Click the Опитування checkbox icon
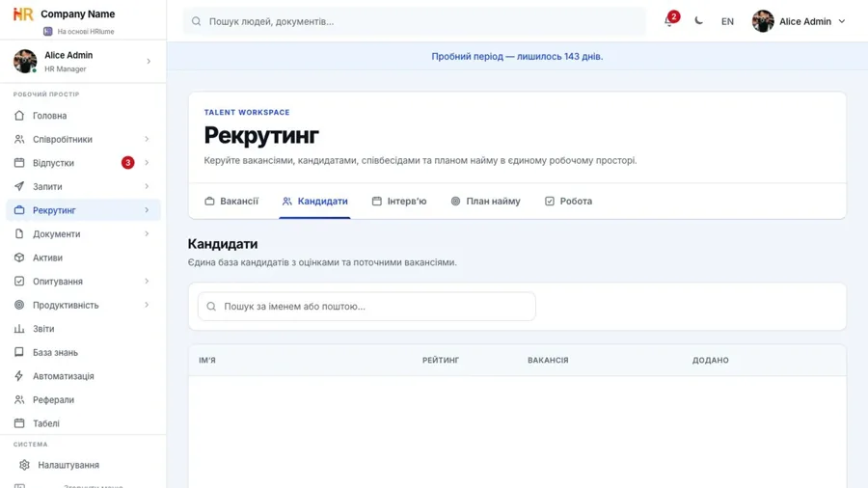Screen dimensions: 868x488 [x=19, y=281]
